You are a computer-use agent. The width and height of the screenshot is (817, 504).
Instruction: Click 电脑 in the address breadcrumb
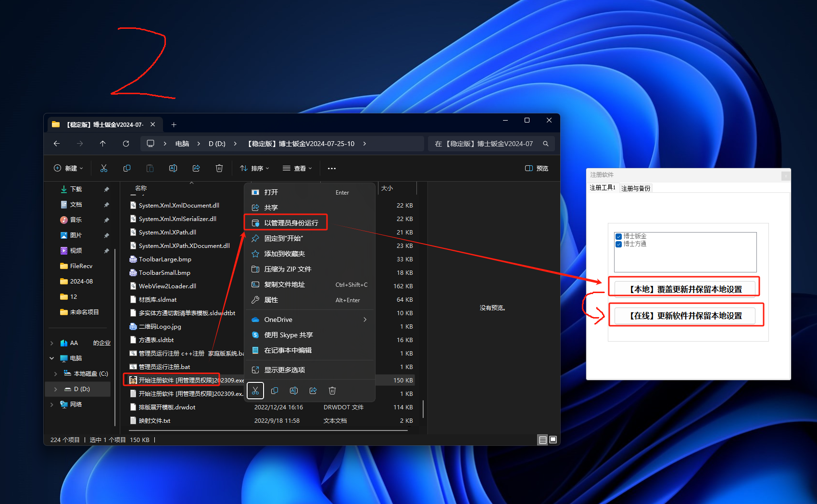coord(182,144)
